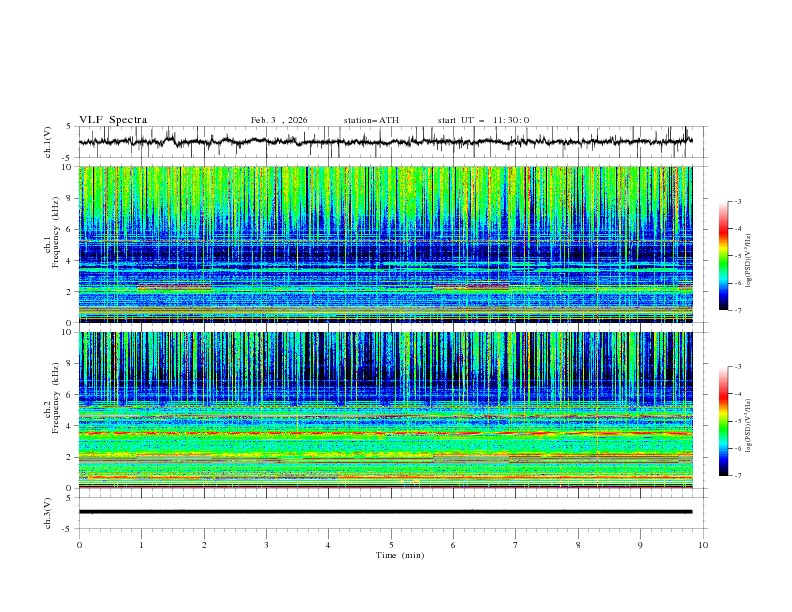Click time axis tick label '7'
Viewport: 792px width, 612px height.
[x=516, y=545]
